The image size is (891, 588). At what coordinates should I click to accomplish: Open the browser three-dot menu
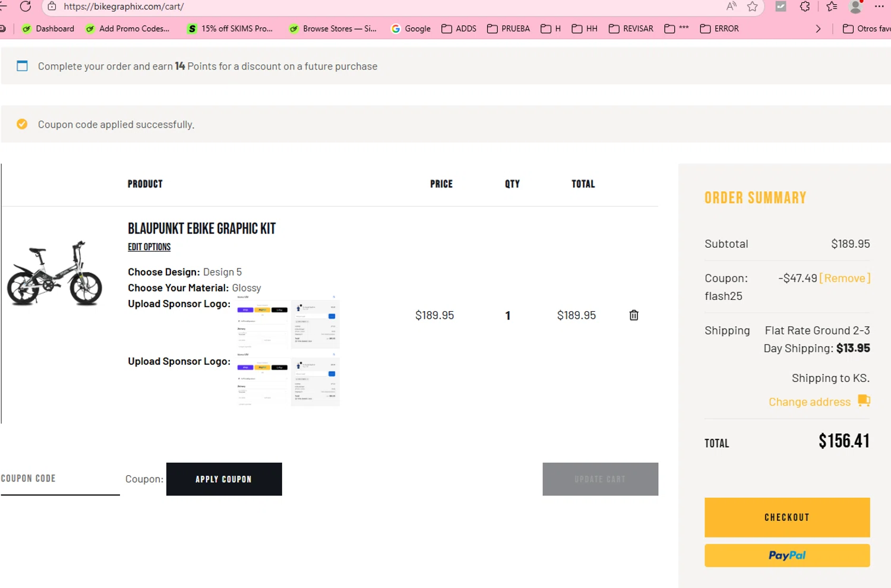(880, 7)
